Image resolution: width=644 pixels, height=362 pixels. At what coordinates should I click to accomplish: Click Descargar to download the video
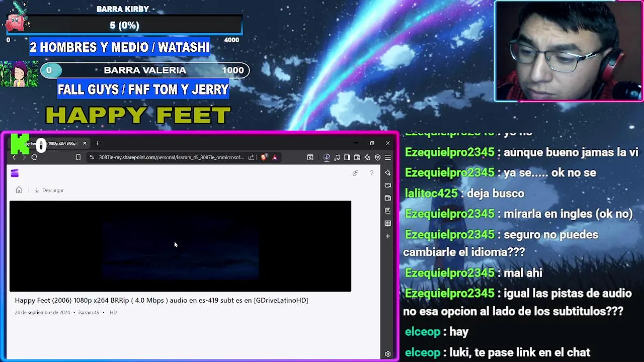coord(49,191)
